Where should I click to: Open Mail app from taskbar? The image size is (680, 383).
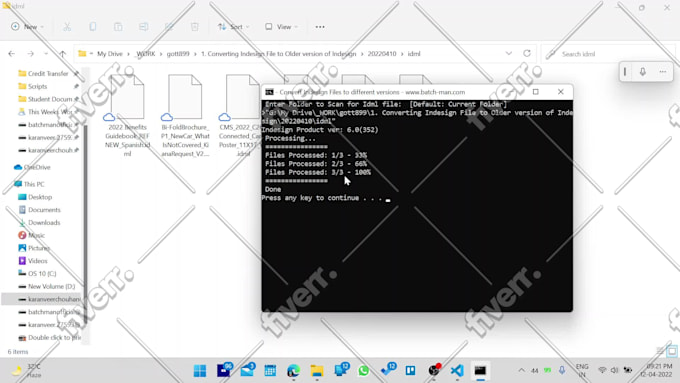click(x=248, y=370)
